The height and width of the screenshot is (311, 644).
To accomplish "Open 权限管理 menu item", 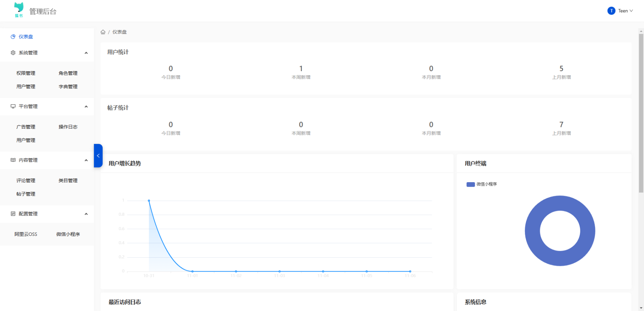I will tap(26, 73).
